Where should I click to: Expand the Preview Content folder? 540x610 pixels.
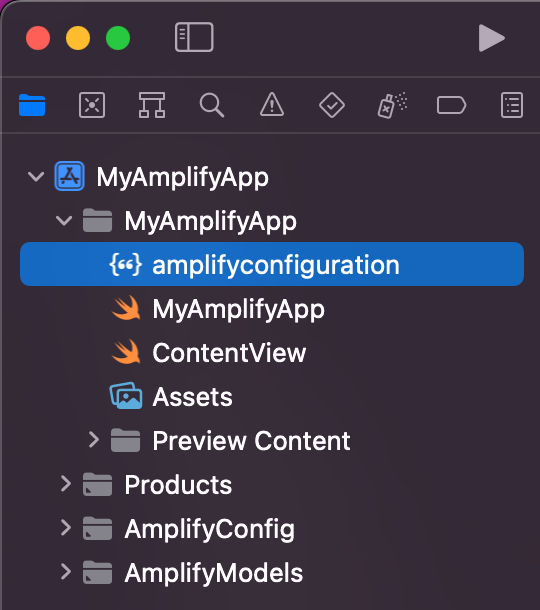pos(93,440)
